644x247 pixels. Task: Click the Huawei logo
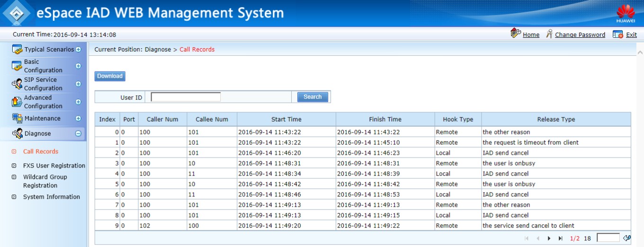626,13
